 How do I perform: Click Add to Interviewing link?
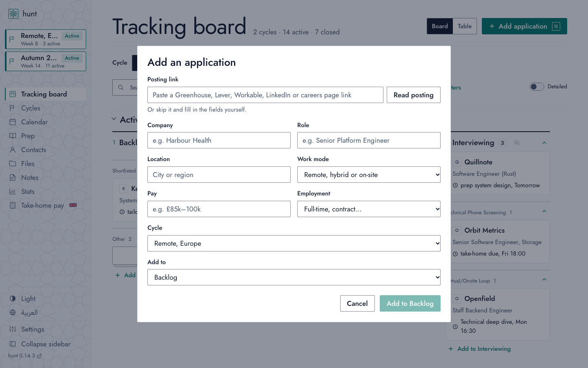(479, 349)
